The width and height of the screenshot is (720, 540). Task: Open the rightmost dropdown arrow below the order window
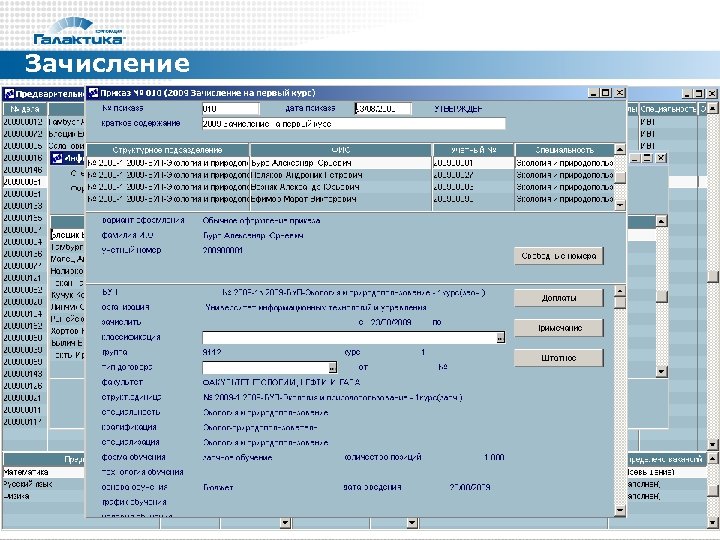point(412,523)
